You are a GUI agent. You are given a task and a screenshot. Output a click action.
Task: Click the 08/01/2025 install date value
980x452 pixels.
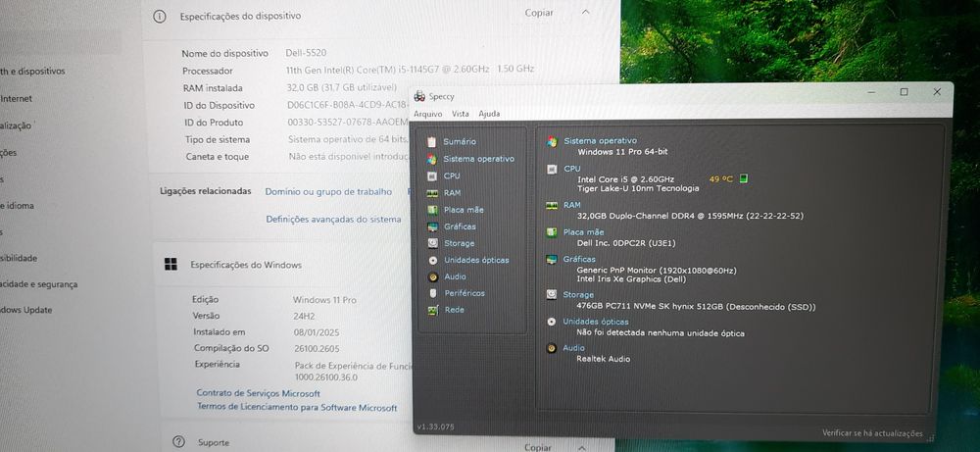317,332
